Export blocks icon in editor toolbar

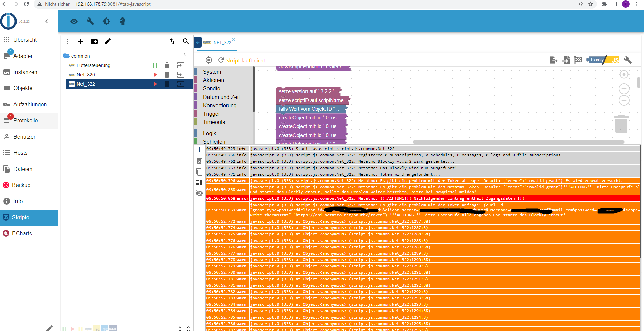553,60
